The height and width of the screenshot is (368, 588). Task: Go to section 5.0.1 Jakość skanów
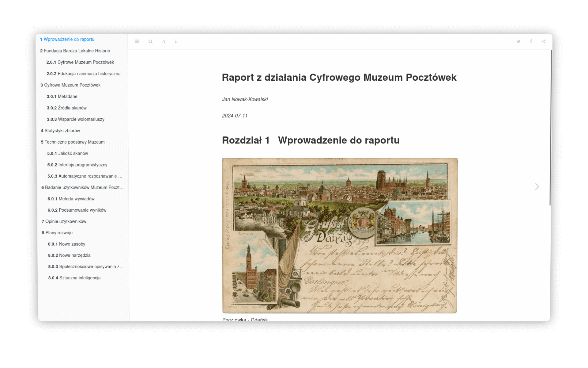67,153
